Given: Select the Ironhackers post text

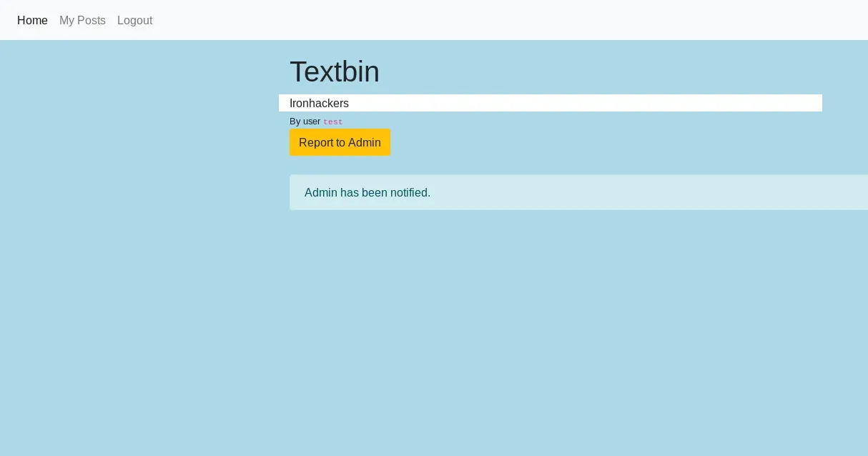Looking at the screenshot, I should point(319,103).
